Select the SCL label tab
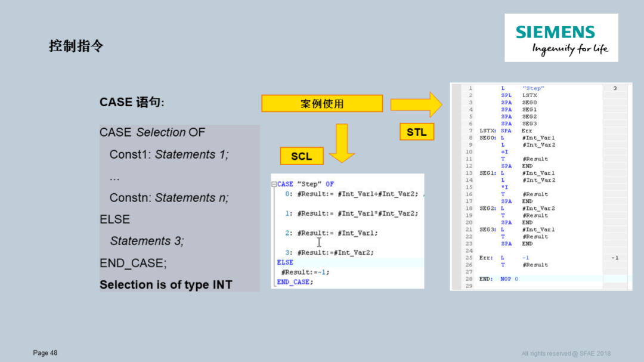Screen dimensions: 644x362 301,156
